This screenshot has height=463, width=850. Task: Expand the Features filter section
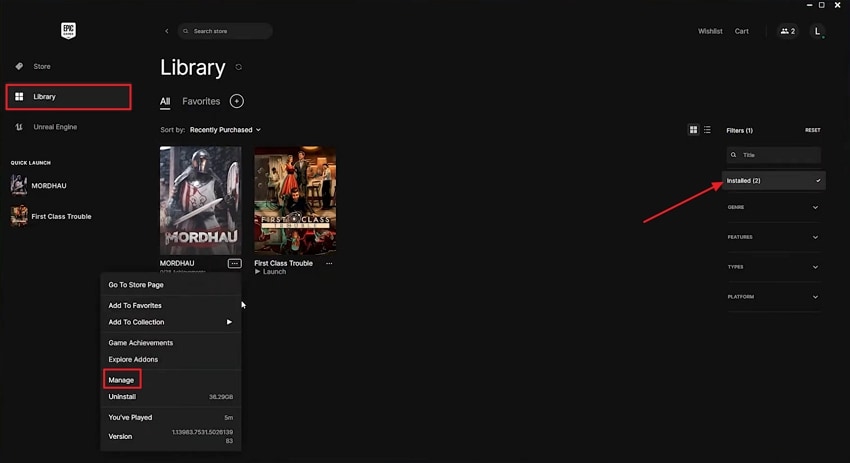[773, 237]
